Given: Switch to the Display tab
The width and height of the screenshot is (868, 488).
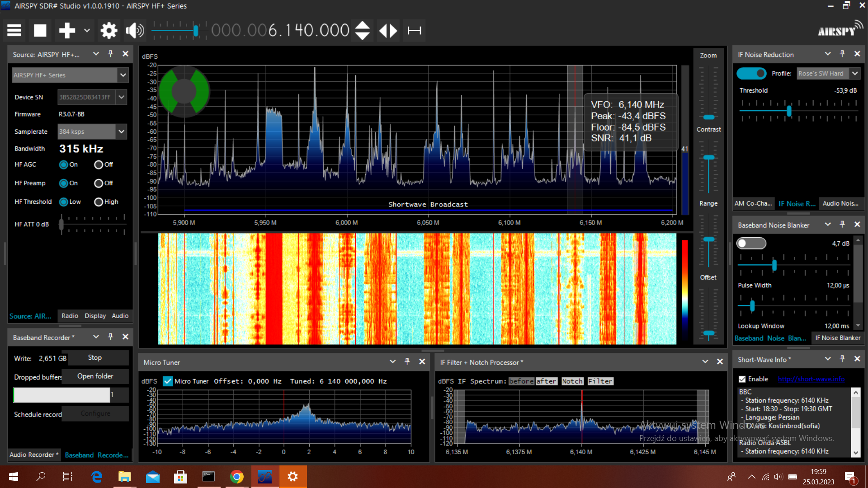Looking at the screenshot, I should tap(95, 316).
